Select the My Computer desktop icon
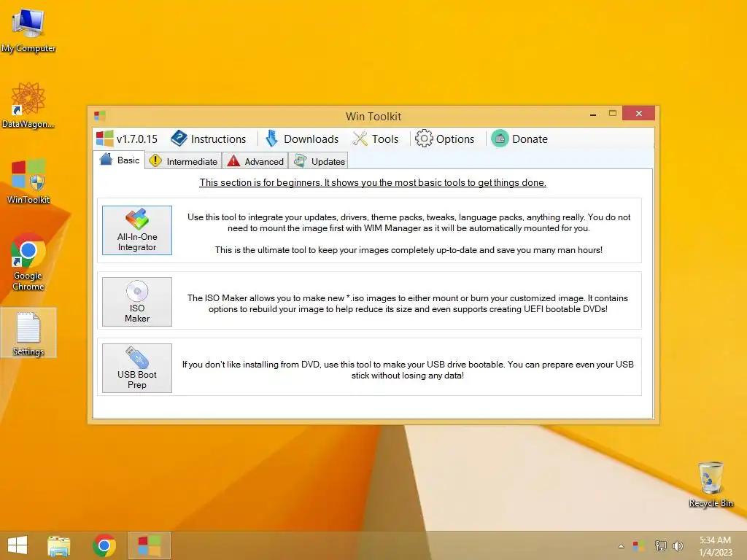 coord(28,31)
